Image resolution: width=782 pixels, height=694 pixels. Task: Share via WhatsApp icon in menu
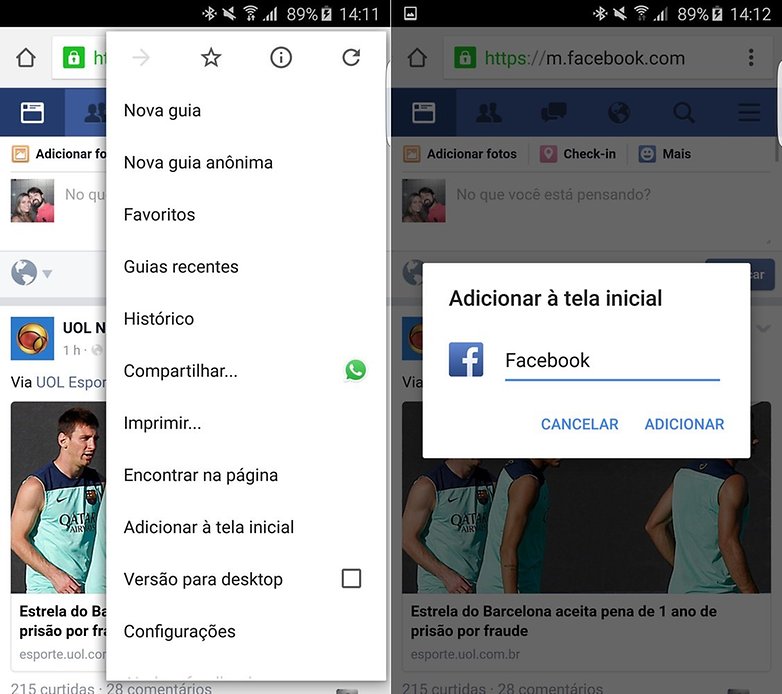[356, 370]
